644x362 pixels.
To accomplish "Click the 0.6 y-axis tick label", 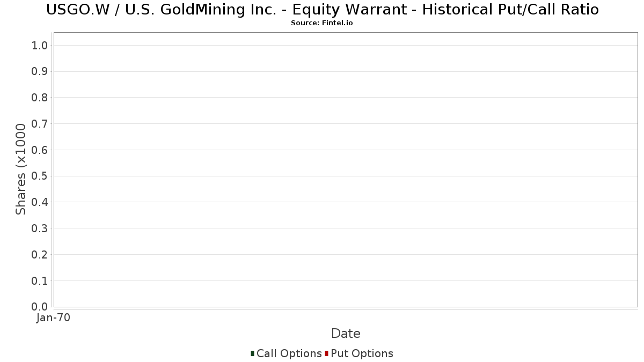I will pyautogui.click(x=40, y=150).
